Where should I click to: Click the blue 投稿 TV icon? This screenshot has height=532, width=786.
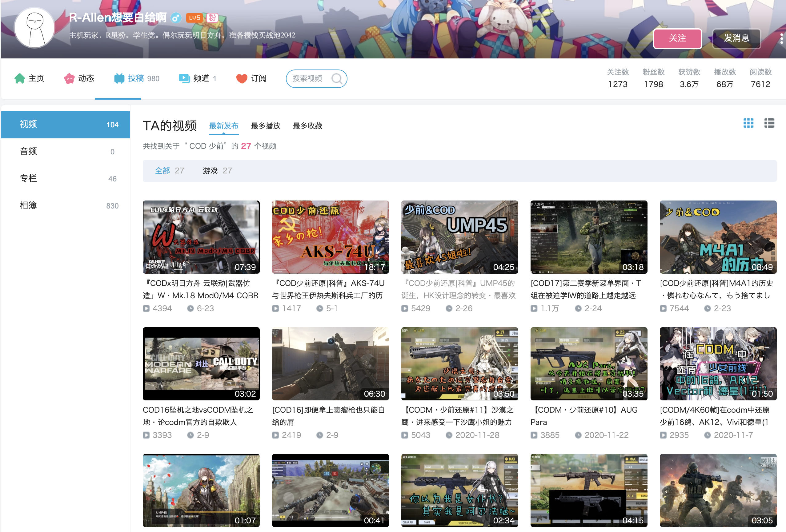[119, 78]
